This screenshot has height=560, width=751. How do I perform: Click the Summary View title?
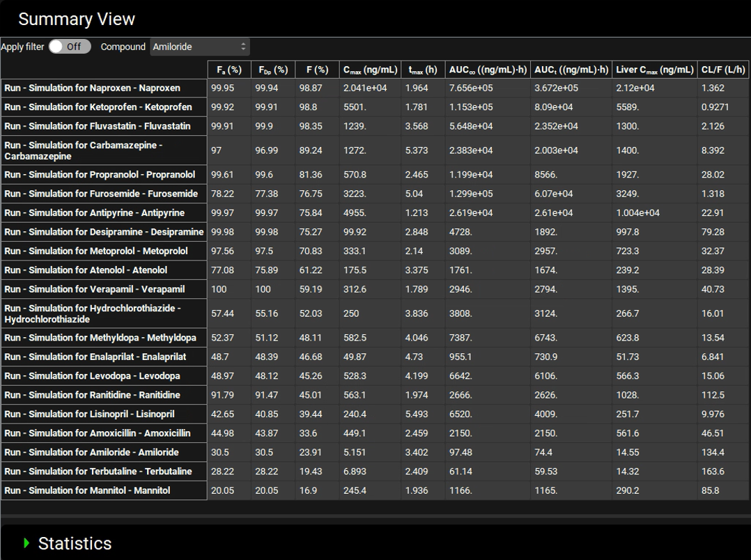(77, 19)
